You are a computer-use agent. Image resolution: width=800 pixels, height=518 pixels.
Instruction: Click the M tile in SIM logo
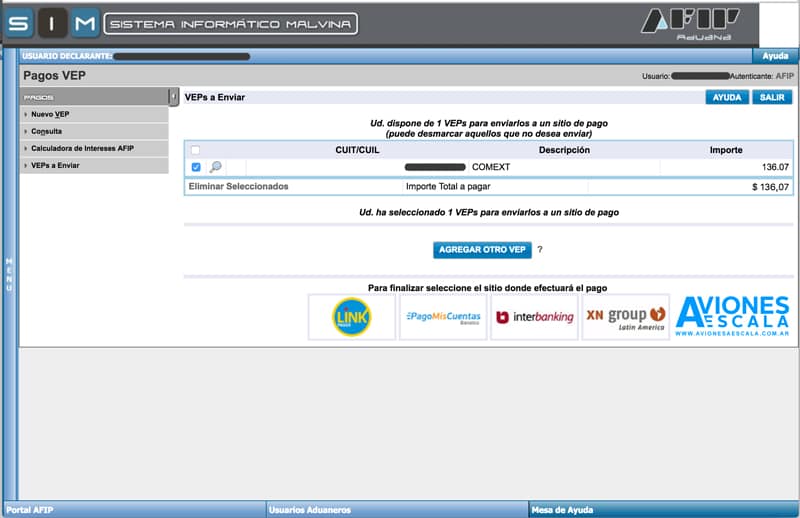click(85, 23)
